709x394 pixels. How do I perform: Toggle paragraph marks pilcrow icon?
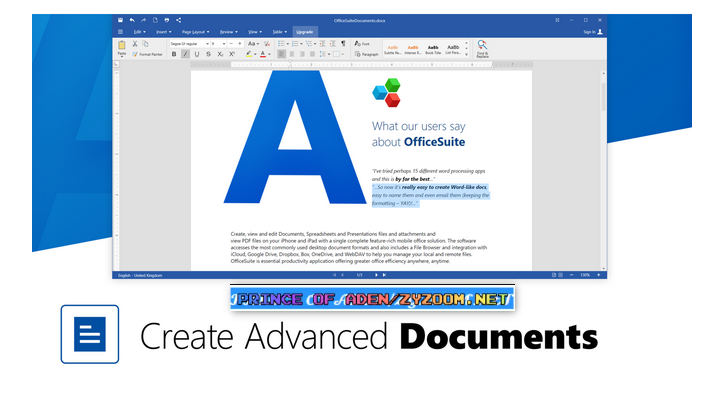(x=343, y=43)
